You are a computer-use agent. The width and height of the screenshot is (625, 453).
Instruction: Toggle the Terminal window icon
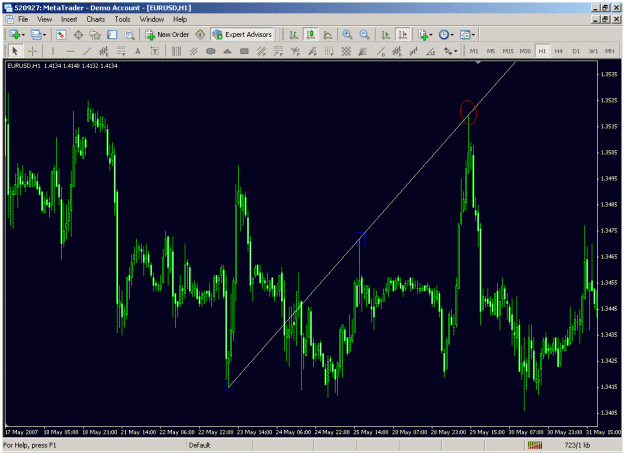coord(112,35)
